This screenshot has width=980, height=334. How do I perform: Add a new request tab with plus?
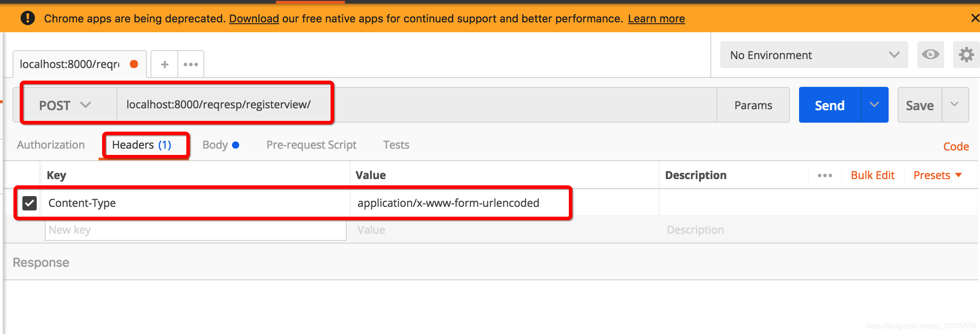point(165,64)
